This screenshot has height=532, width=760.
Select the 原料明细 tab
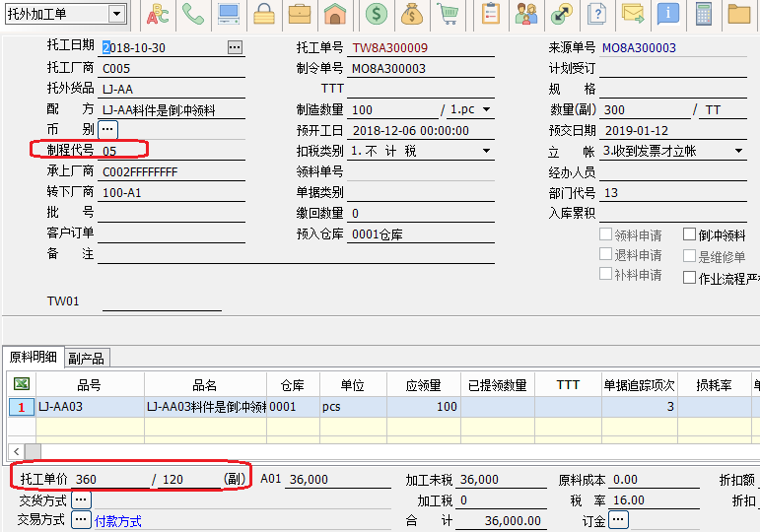tap(34, 358)
